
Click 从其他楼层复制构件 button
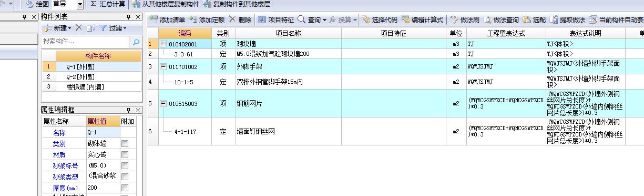(166, 4)
